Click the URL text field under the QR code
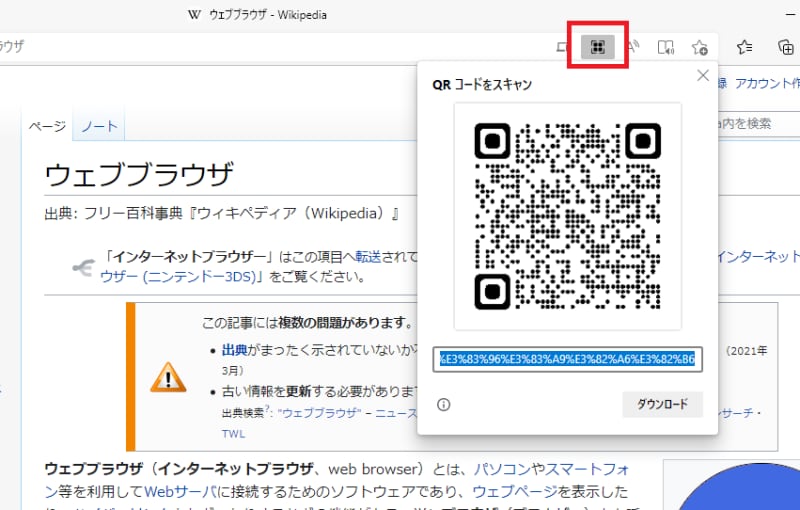Screen dimensions: 800x510 567,360
